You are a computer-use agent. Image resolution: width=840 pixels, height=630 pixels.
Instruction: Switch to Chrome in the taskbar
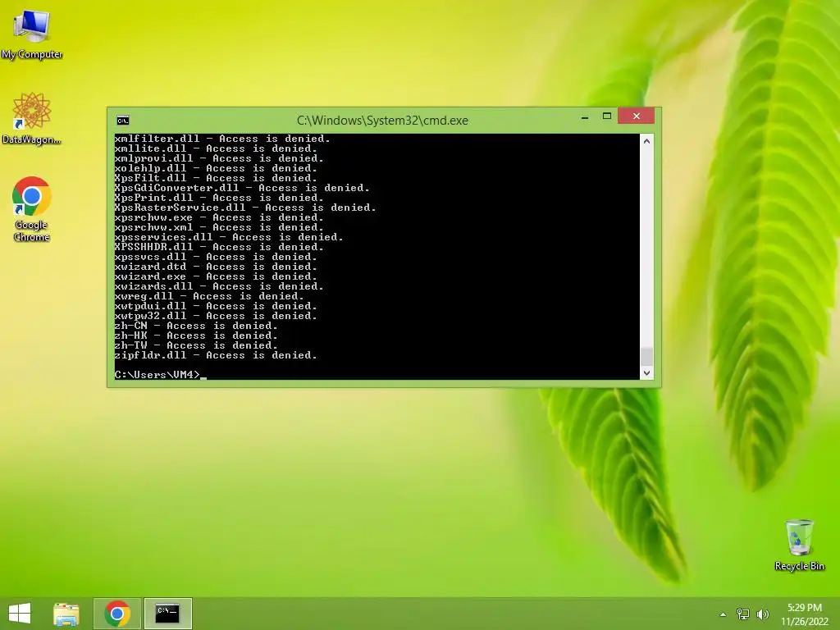pos(117,614)
